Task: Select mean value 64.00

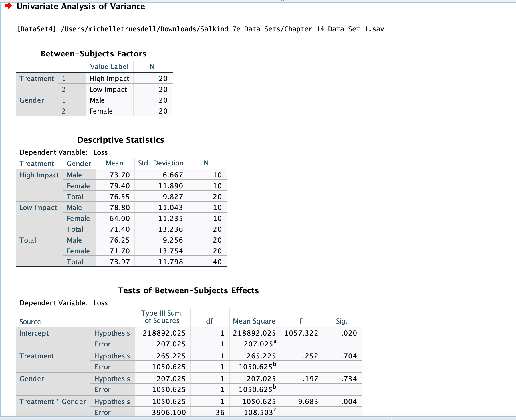Action: [x=120, y=218]
